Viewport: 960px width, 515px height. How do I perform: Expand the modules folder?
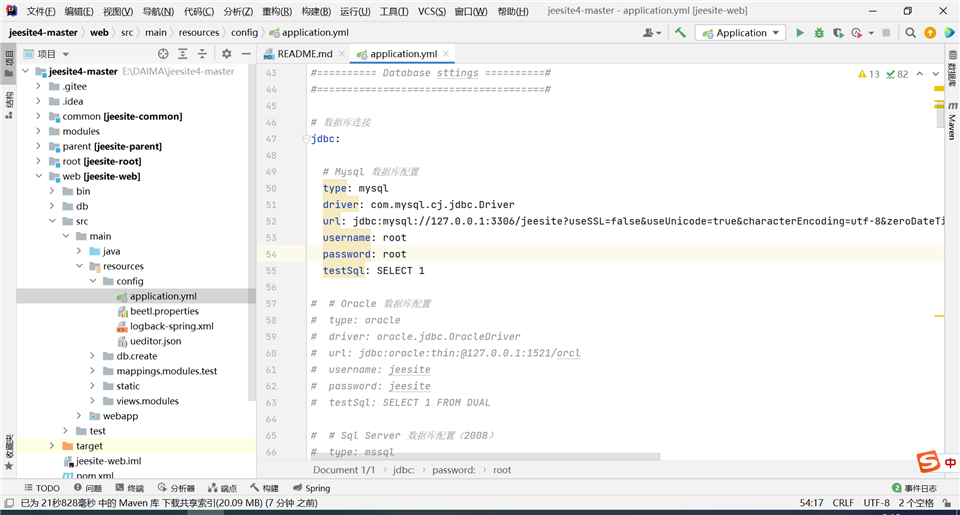39,131
